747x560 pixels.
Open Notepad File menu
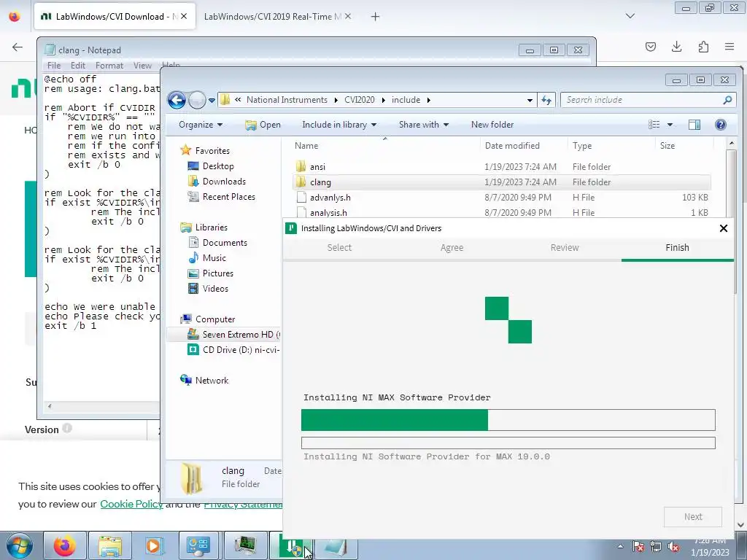54,66
